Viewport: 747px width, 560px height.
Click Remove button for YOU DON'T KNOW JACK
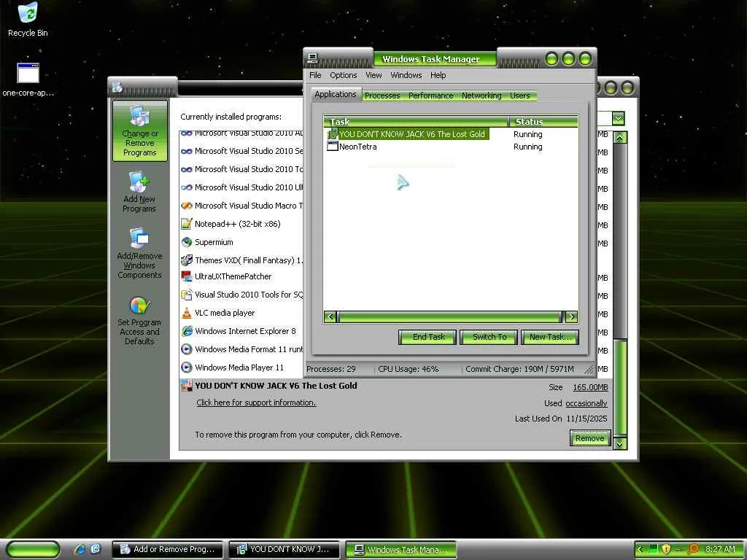589,438
